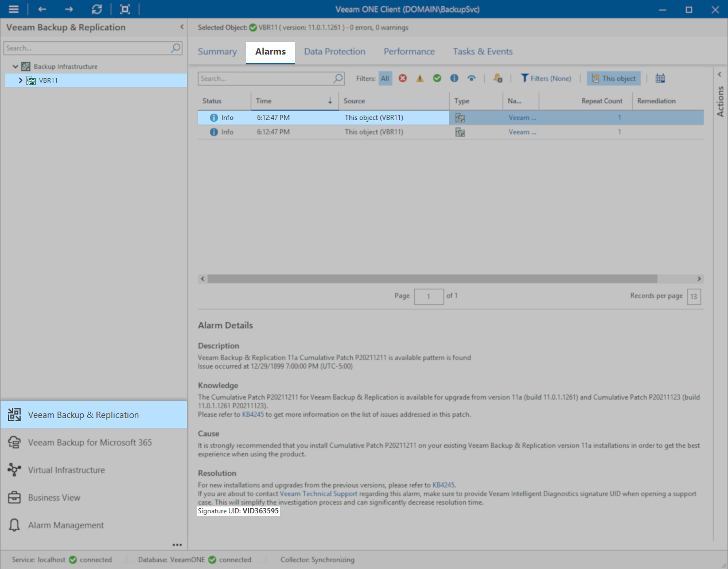Select Backup Infrastructure tree item
728x569 pixels.
[x=65, y=67]
